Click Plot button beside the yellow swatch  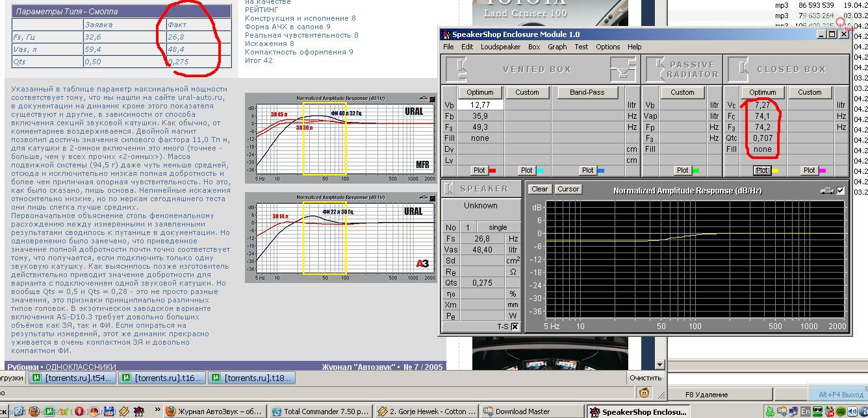point(762,170)
